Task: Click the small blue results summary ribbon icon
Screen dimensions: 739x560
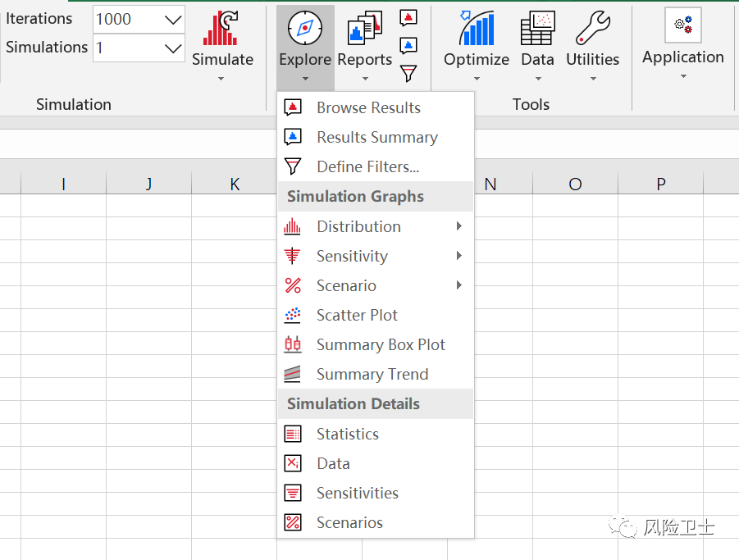Action: click(x=408, y=45)
